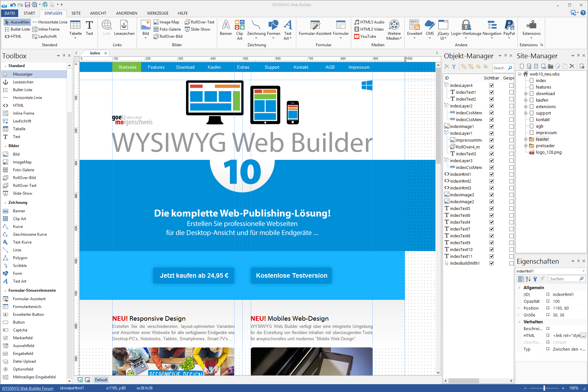Open the indexHtml1 object dropdown in Eigenschaften

click(x=583, y=271)
